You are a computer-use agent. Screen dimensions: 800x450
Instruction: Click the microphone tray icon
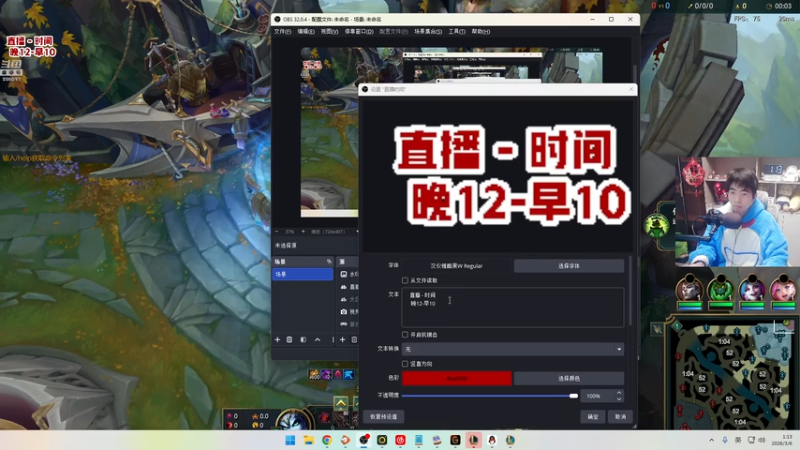tap(724, 440)
